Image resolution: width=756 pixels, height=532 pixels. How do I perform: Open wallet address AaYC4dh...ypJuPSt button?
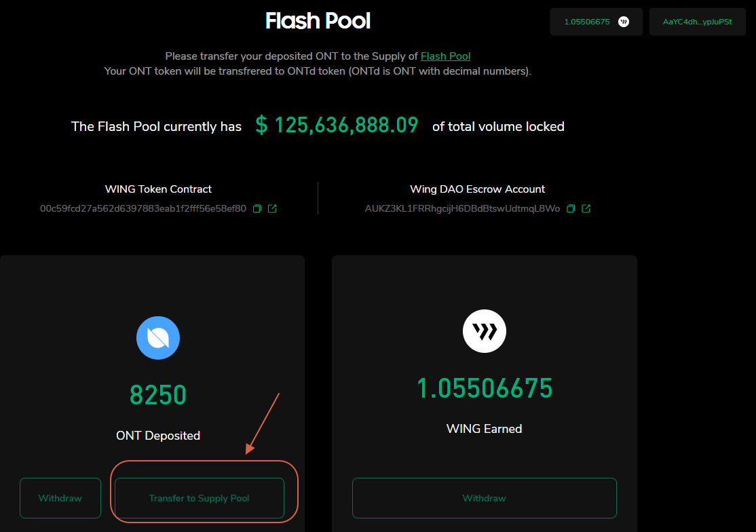(697, 22)
